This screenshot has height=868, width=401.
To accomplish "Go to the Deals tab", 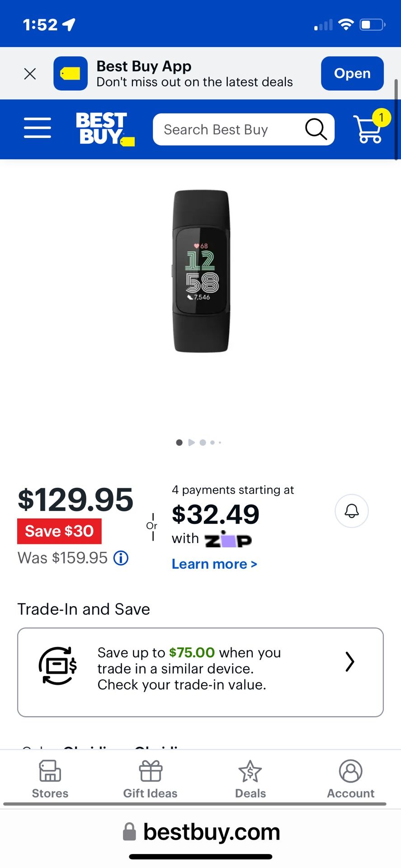I will (250, 778).
